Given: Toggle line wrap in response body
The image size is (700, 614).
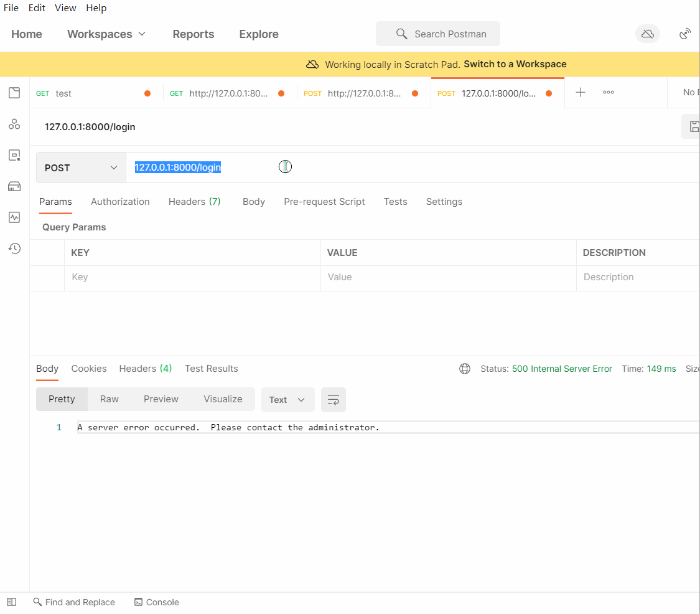Looking at the screenshot, I should click(334, 400).
